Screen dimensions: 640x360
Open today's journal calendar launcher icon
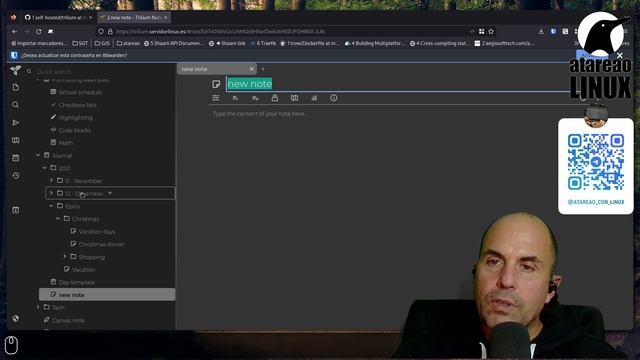(x=16, y=158)
